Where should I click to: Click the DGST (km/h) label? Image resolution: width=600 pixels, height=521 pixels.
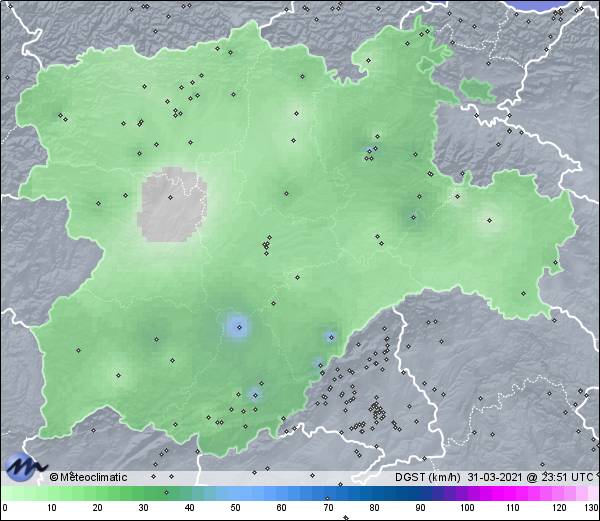[x=428, y=477]
